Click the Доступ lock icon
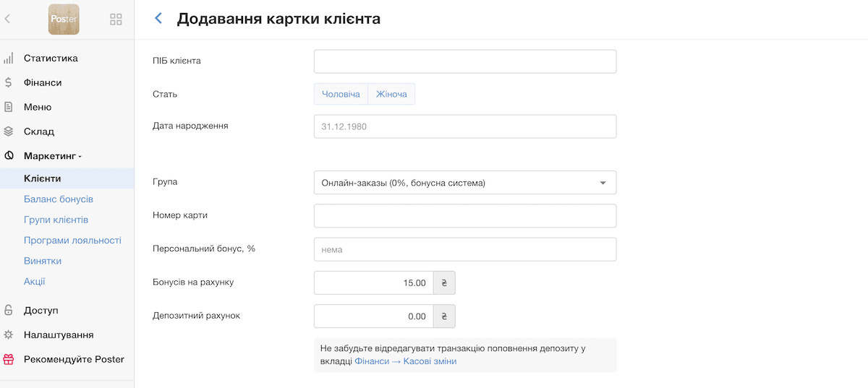 9,310
